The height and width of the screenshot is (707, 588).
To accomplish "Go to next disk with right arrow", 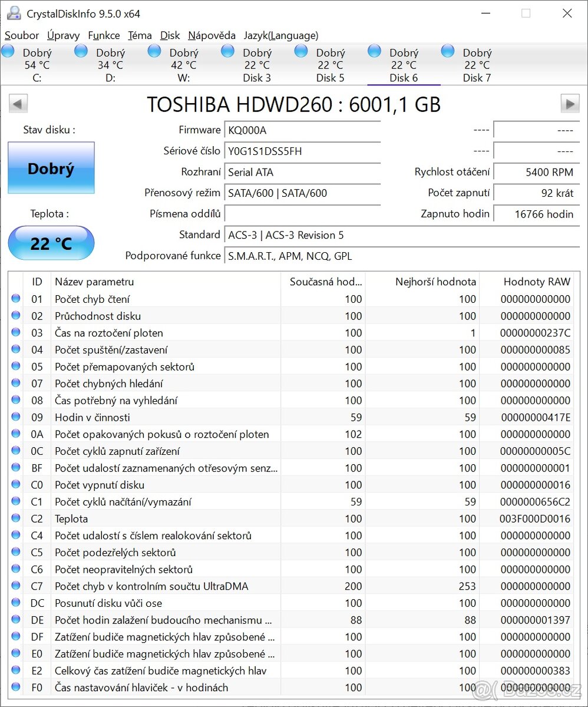I will 570,104.
